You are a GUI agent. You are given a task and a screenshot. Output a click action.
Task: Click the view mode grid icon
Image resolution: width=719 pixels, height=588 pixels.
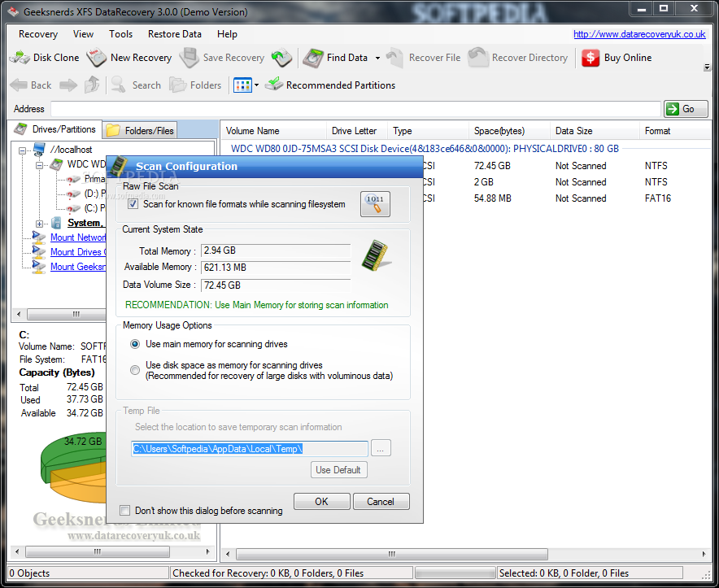coord(242,85)
